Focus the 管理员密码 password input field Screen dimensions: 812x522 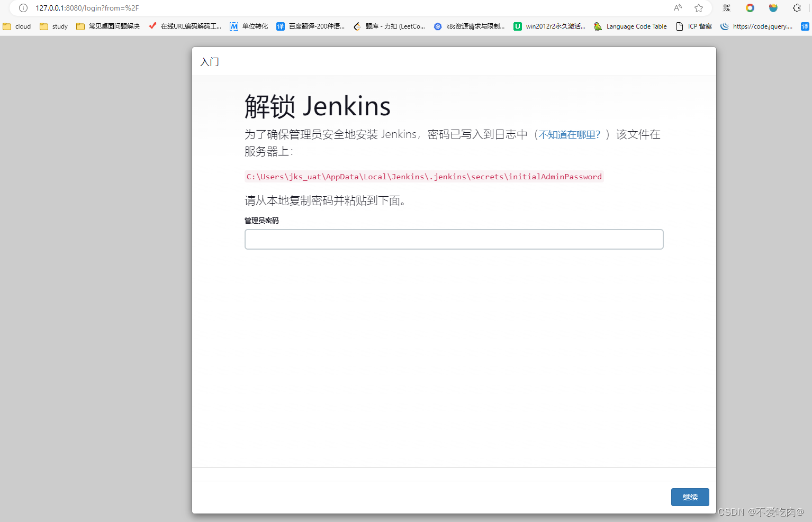point(454,239)
